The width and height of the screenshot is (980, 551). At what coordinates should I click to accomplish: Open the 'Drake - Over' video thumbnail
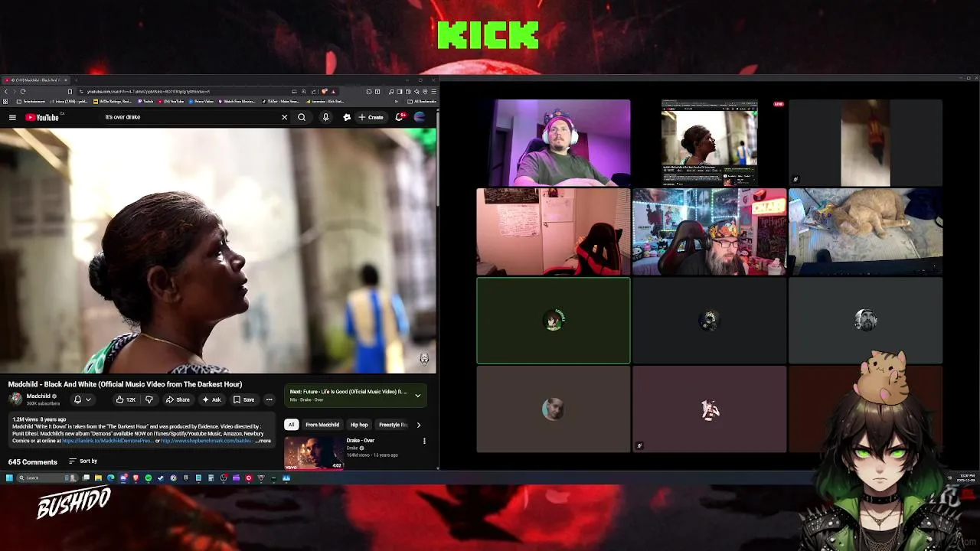pyautogui.click(x=314, y=452)
